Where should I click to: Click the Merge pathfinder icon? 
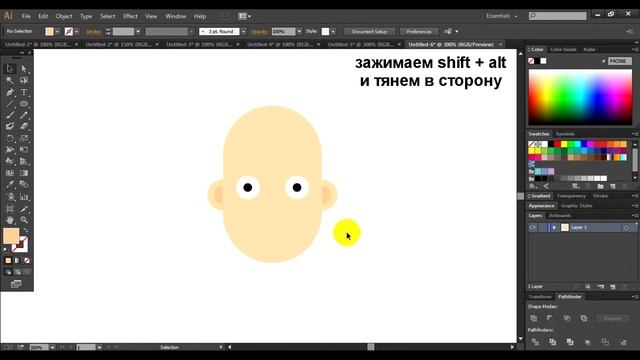[x=570, y=342]
